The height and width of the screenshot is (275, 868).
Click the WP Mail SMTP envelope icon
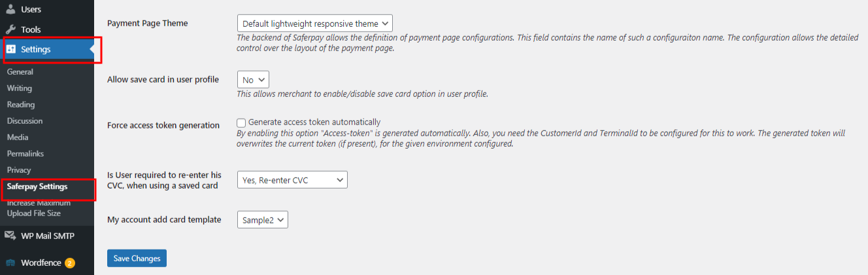[x=11, y=236]
